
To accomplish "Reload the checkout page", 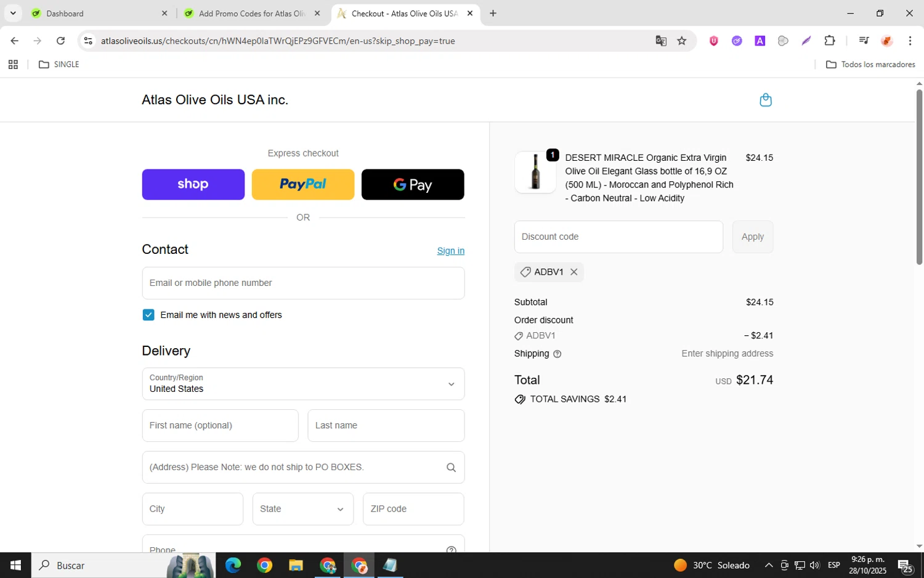I will click(60, 41).
